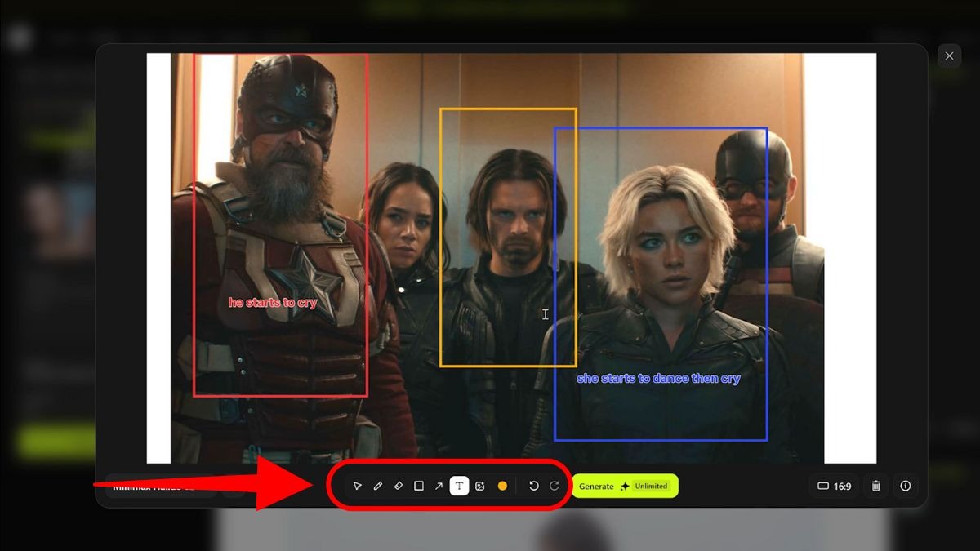Select the "he starts to cry" text
The height and width of the screenshot is (551, 980).
272,303
